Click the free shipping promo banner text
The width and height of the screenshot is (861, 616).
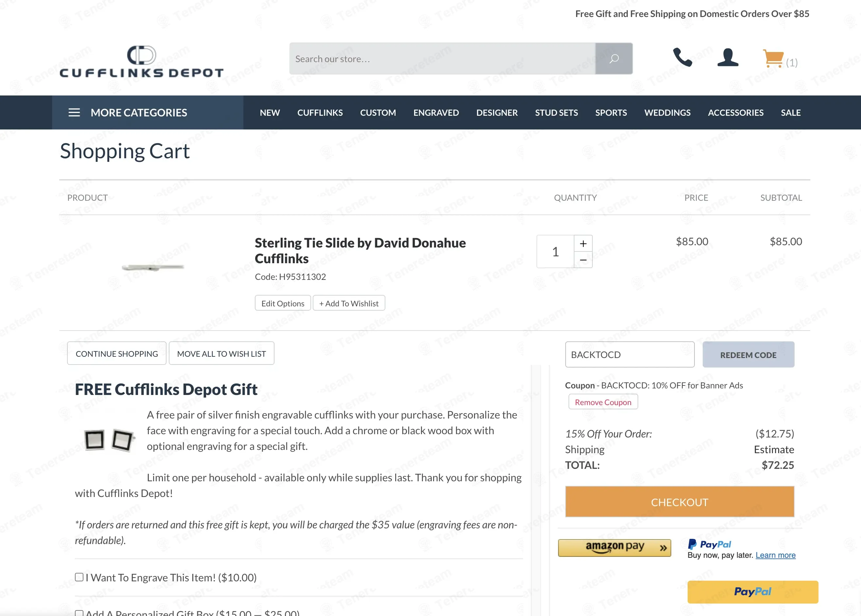692,14
